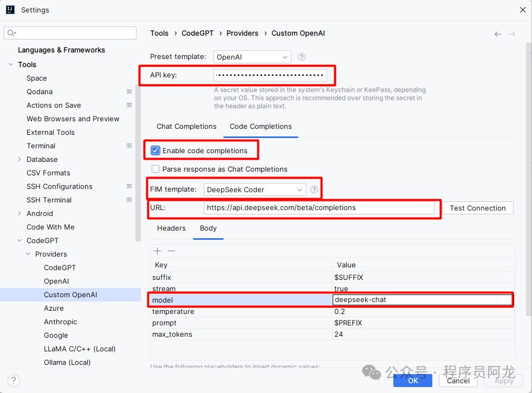The width and height of the screenshot is (532, 393).
Task: Open the FIM template dropdown
Action: [x=255, y=189]
